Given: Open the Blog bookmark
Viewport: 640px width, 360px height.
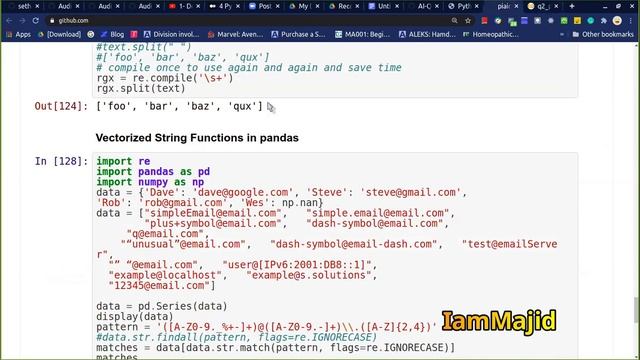Looking at the screenshot, I should click(x=112, y=35).
